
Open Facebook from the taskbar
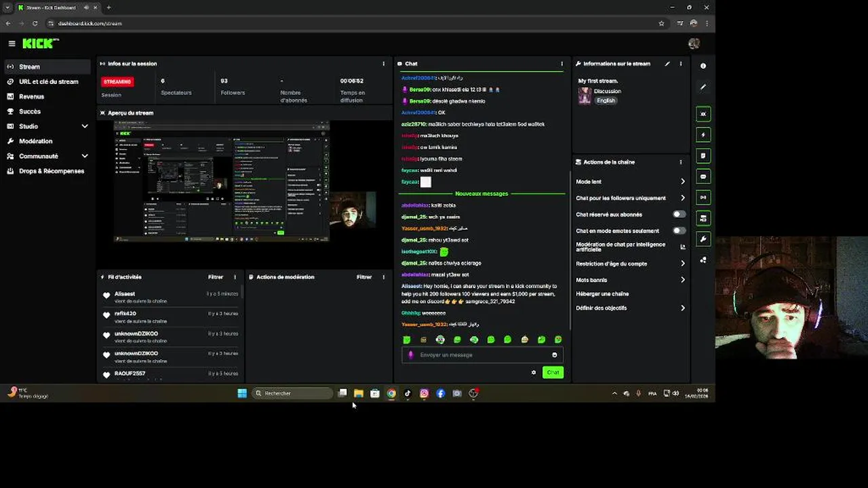[441, 393]
